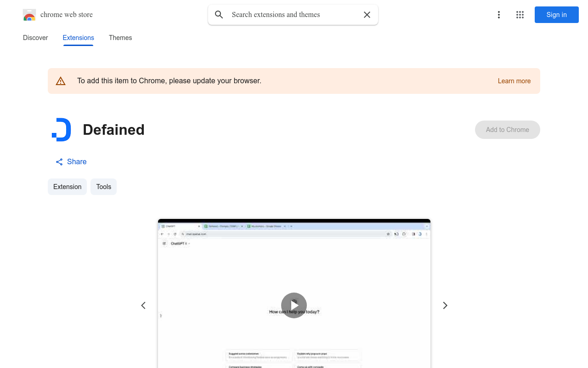
Task: Advance to next screenshot with right chevron
Action: [445, 305]
